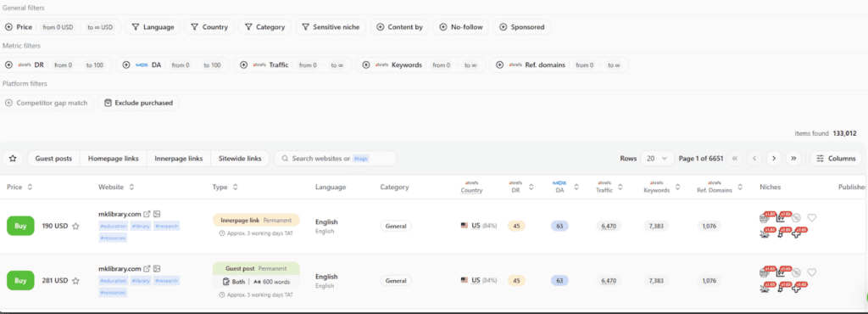
Task: Sort table by Price column
Action: click(30, 188)
